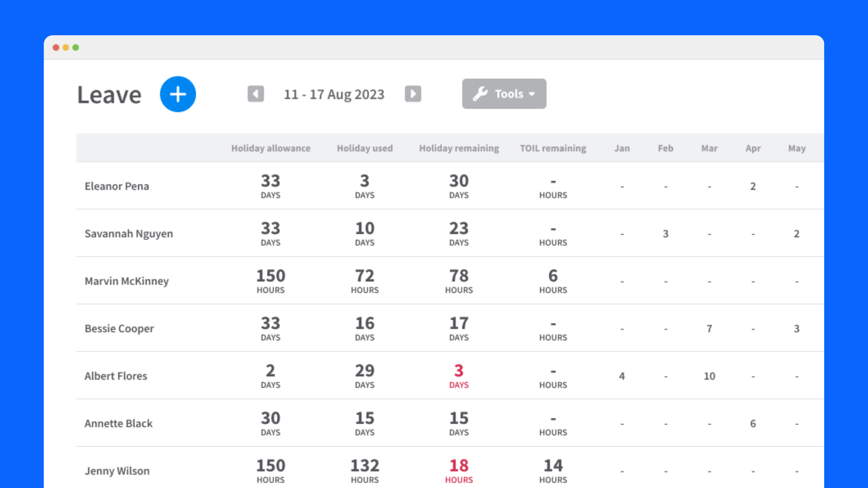Click the yellow traffic light window control
The height and width of the screenshot is (488, 868).
tap(65, 47)
